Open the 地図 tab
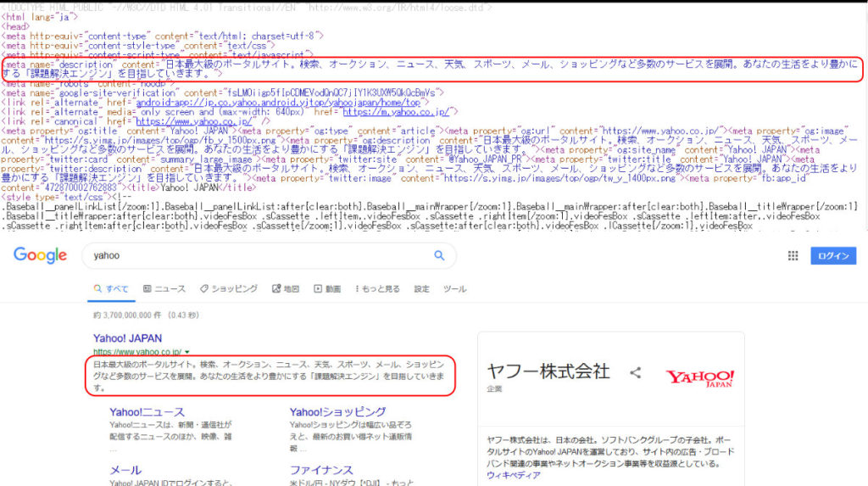The height and width of the screenshot is (486, 868). click(286, 289)
